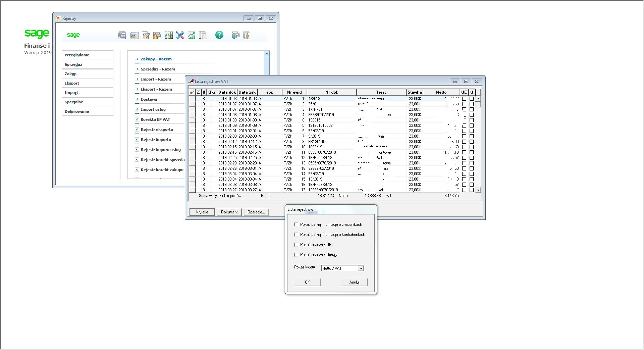Select row with Nr dok 867/8070/2019
Image resolution: width=644 pixels, height=350 pixels.
(x=332, y=115)
